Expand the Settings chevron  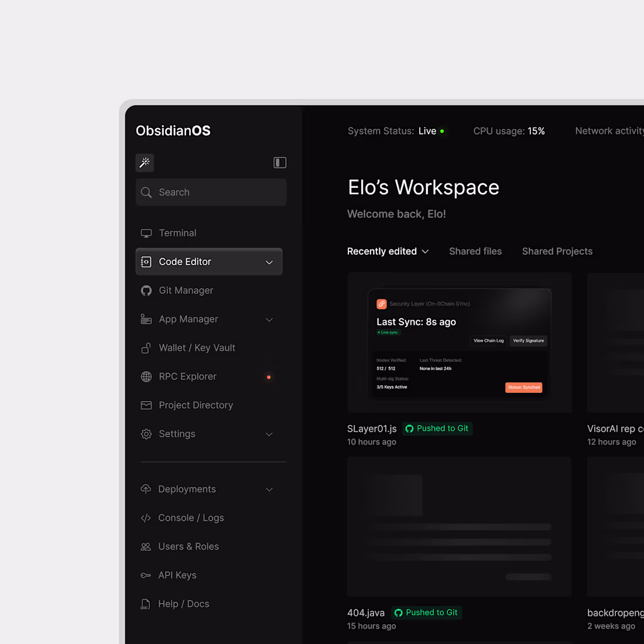(x=269, y=434)
